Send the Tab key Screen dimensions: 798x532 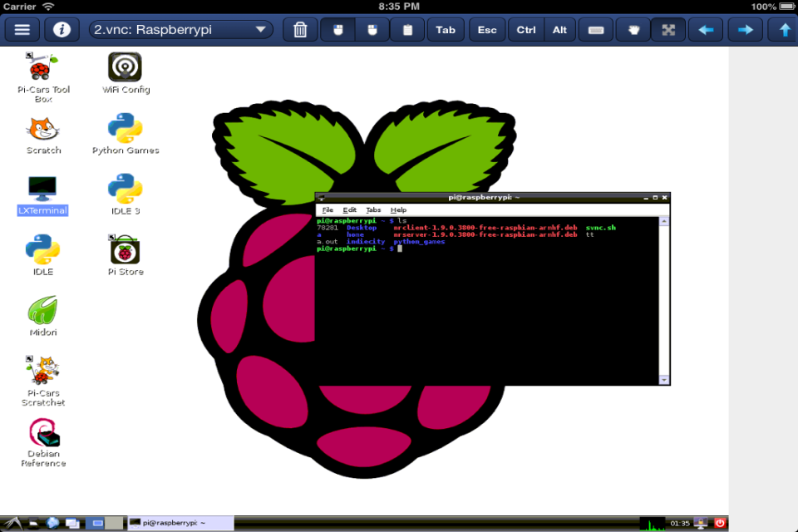pos(446,30)
